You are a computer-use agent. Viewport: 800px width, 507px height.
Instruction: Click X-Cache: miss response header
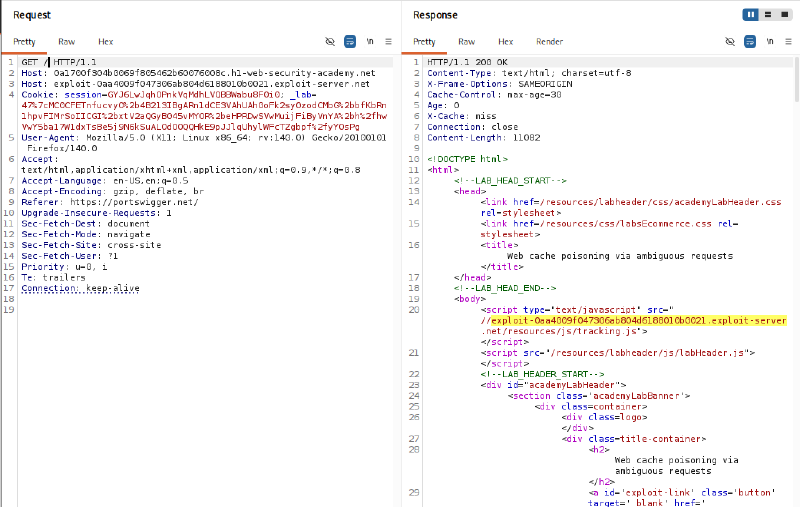pyautogui.click(x=462, y=116)
